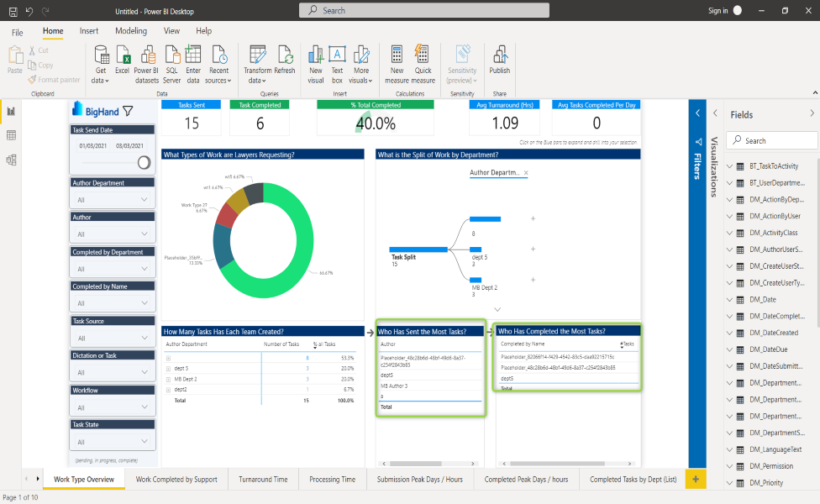
Task: Expand the Filters pane with its chevron
Action: (697, 113)
